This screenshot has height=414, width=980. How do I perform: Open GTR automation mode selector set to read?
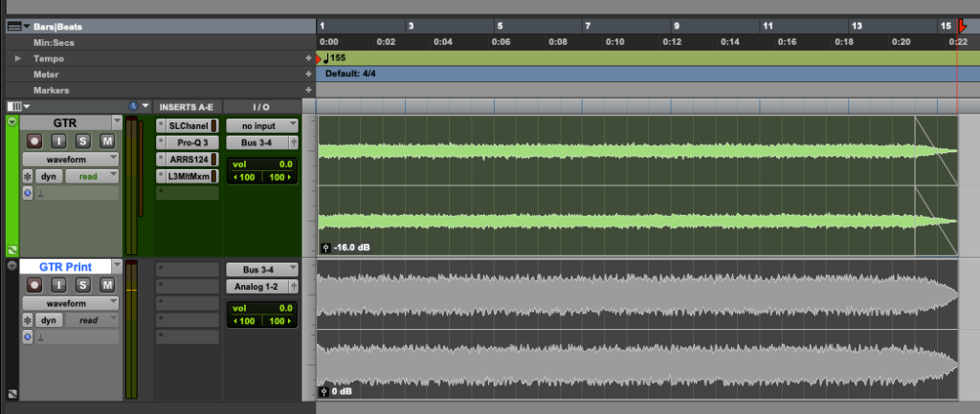point(92,177)
